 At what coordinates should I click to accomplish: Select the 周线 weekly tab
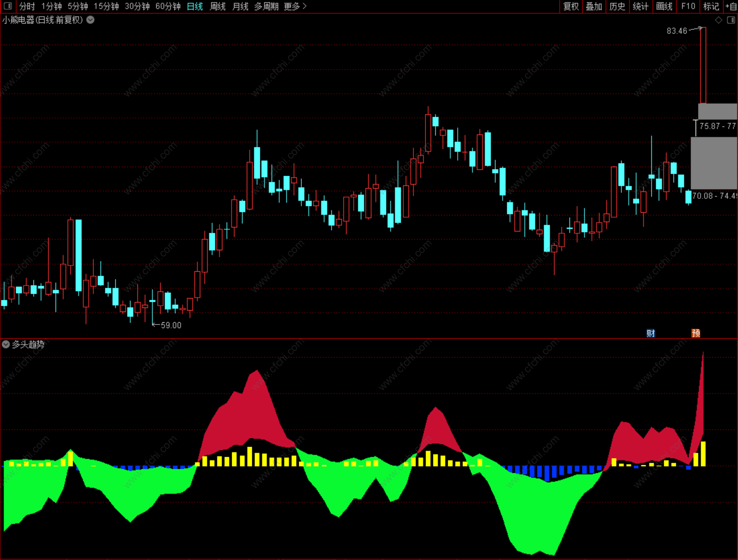click(x=218, y=6)
